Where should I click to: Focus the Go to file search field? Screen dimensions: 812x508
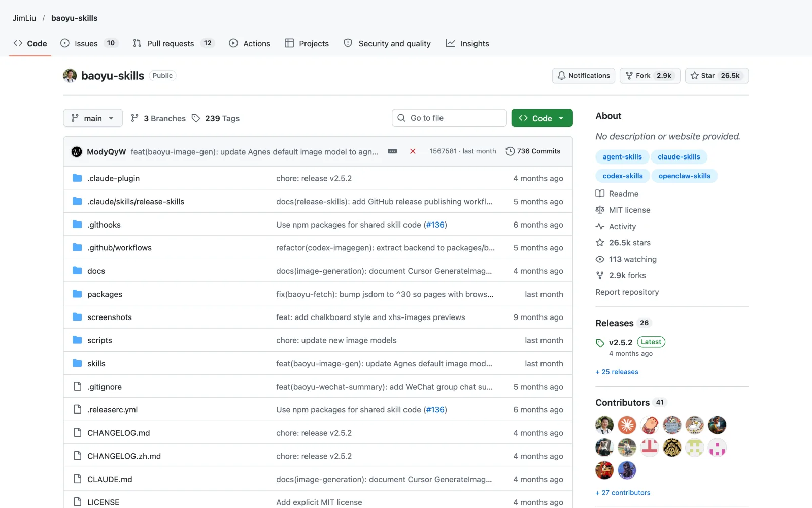point(449,118)
